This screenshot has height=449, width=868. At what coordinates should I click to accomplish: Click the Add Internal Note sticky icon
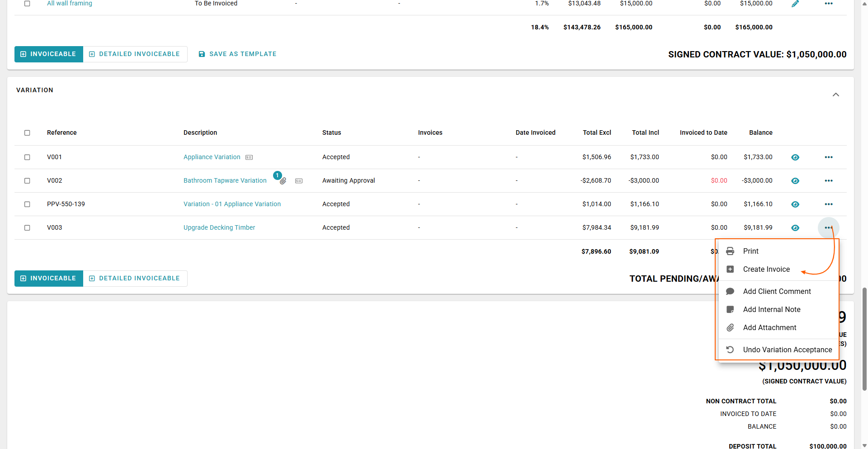[x=730, y=309]
